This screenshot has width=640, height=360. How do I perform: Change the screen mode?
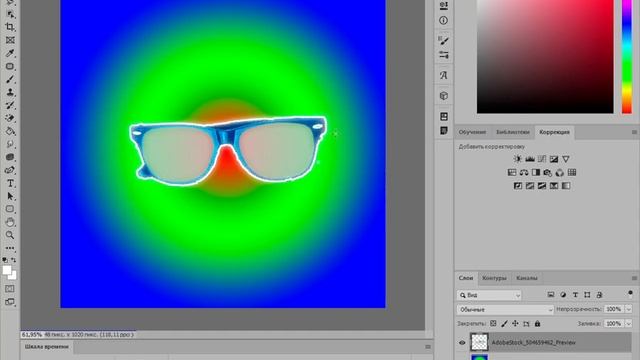pos(9,302)
